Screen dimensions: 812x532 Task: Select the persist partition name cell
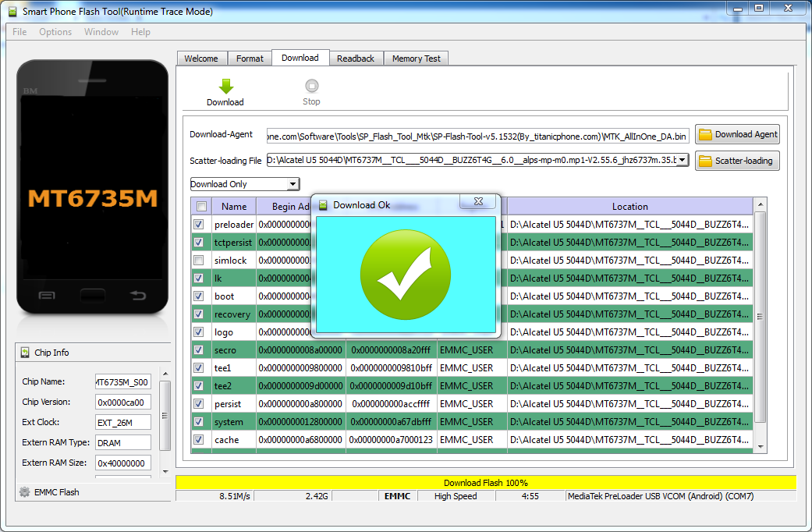tap(234, 404)
